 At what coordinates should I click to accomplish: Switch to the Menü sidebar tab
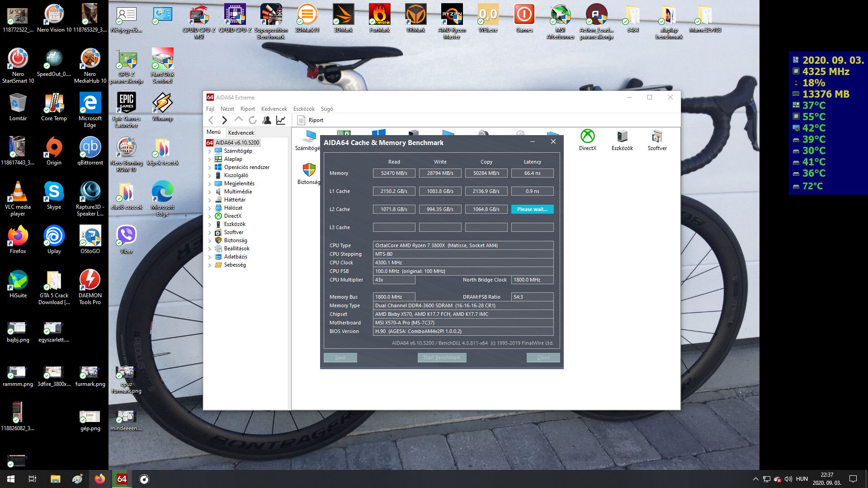(214, 132)
